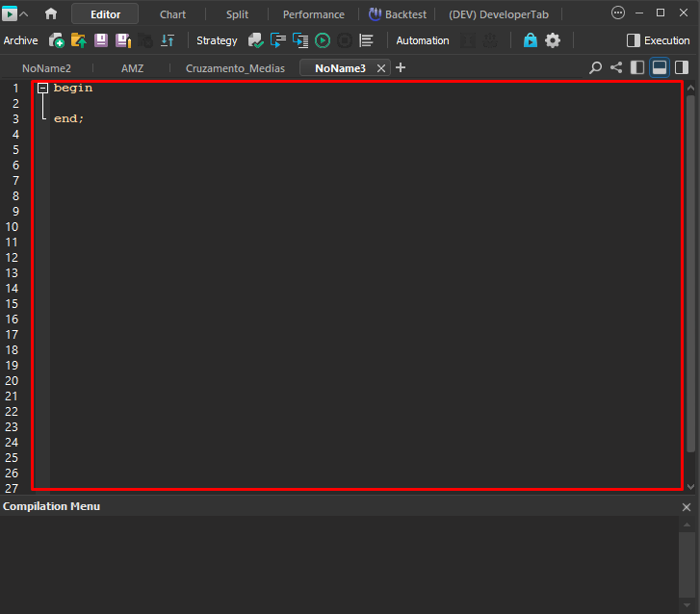Click the Save As icon
Viewport: 700px width, 614px height.
(x=123, y=40)
